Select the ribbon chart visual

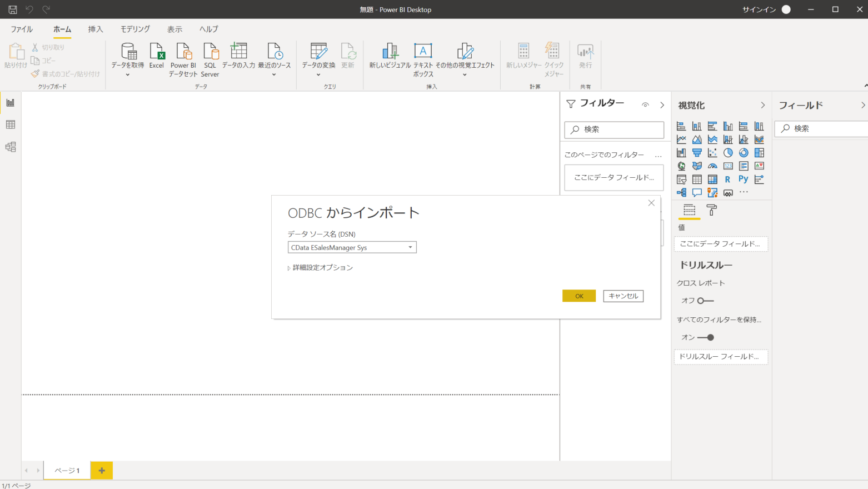tap(759, 139)
